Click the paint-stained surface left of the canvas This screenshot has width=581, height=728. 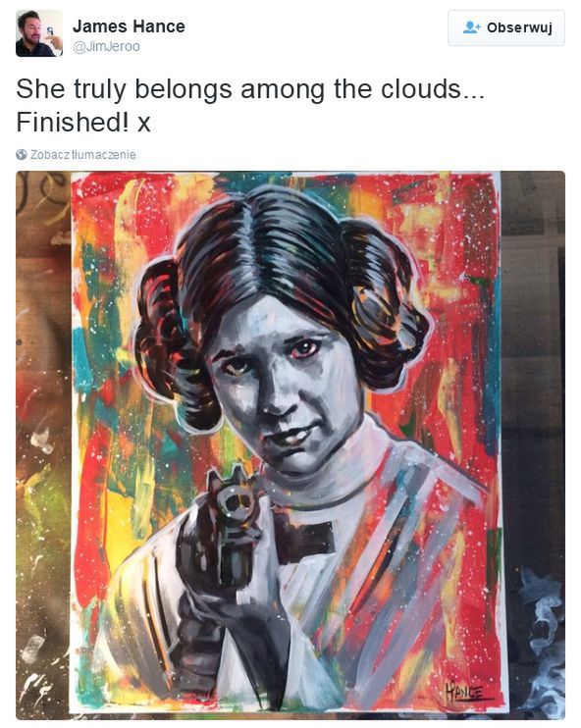pos(43,444)
